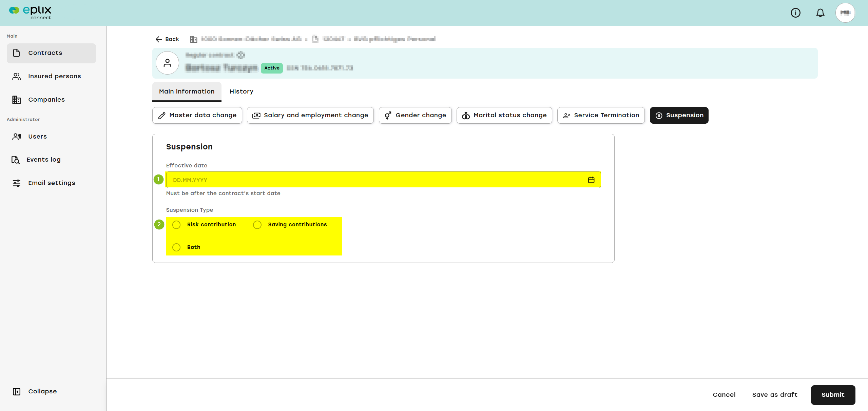Screen dimensions: 868x411
Task: Open Insured persons in the sidebar
Action: pos(51,76)
